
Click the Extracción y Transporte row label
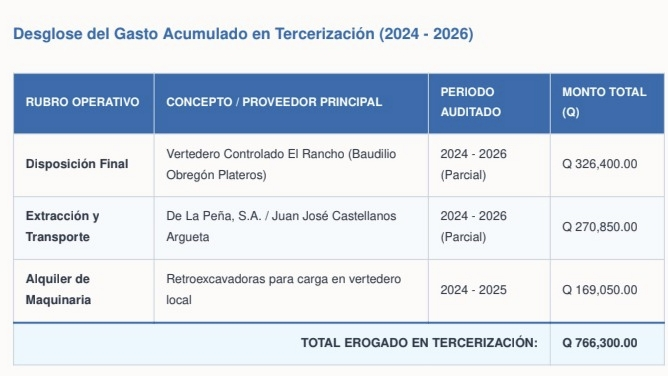(x=63, y=227)
